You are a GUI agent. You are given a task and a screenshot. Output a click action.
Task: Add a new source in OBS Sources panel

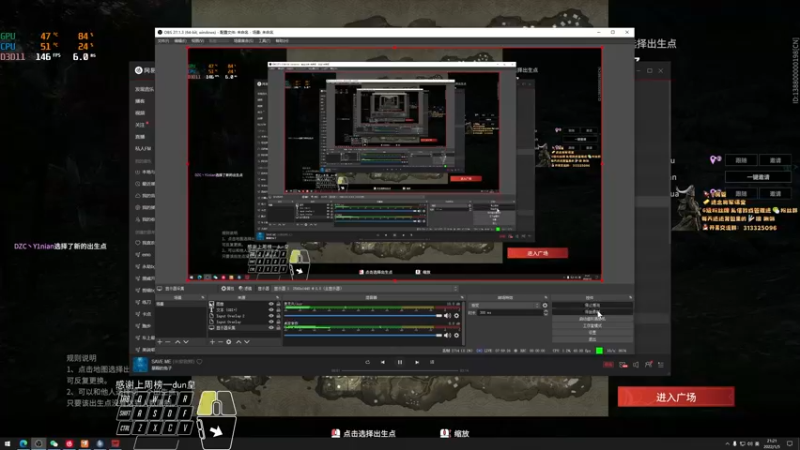pos(212,342)
